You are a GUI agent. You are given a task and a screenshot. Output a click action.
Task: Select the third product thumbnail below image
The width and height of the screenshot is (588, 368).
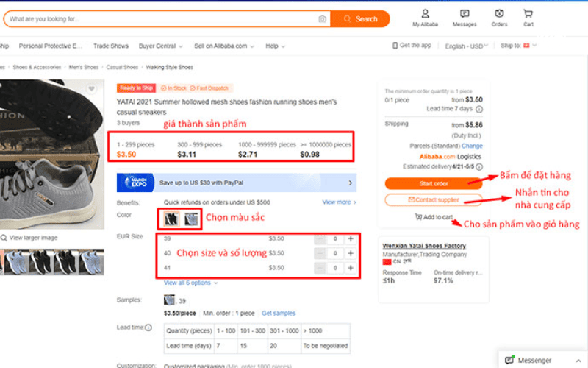coord(66,262)
